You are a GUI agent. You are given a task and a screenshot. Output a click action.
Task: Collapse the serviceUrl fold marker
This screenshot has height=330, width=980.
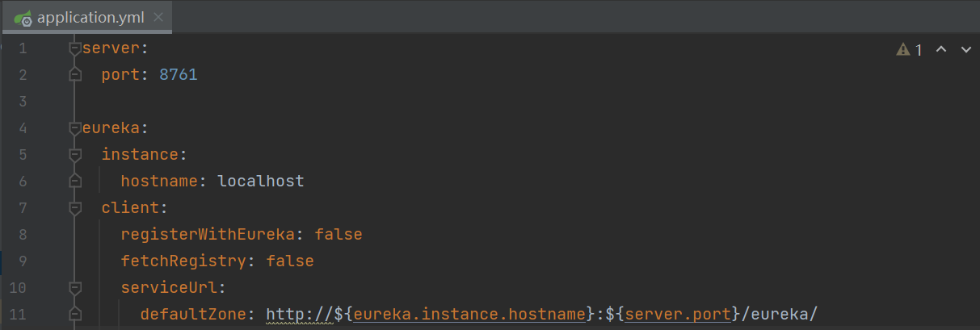coord(75,287)
